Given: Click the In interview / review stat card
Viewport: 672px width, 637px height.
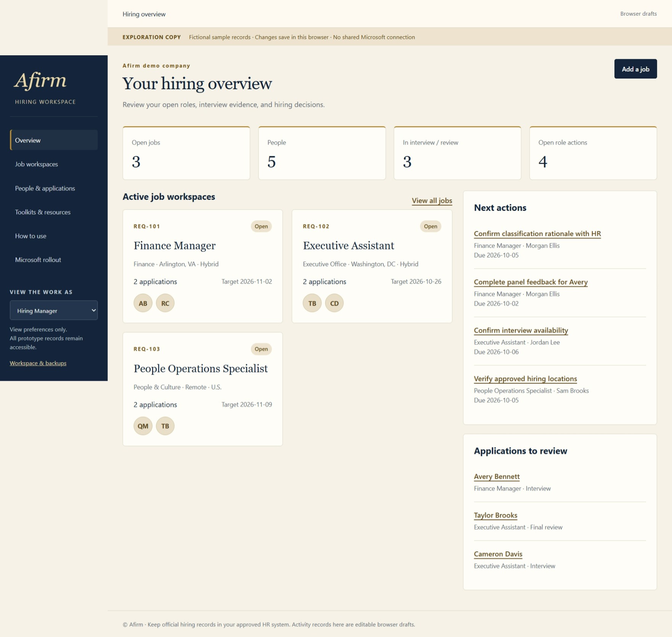Looking at the screenshot, I should tap(457, 153).
